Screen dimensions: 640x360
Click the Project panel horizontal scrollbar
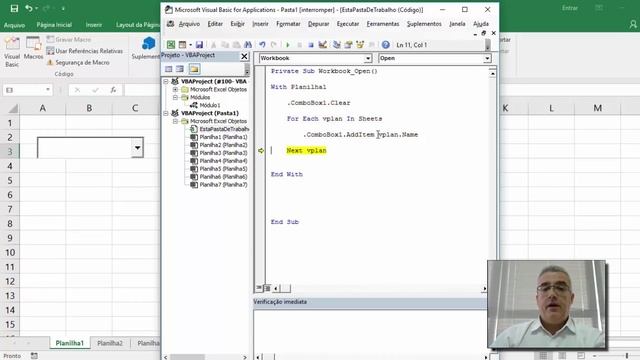click(x=205, y=357)
